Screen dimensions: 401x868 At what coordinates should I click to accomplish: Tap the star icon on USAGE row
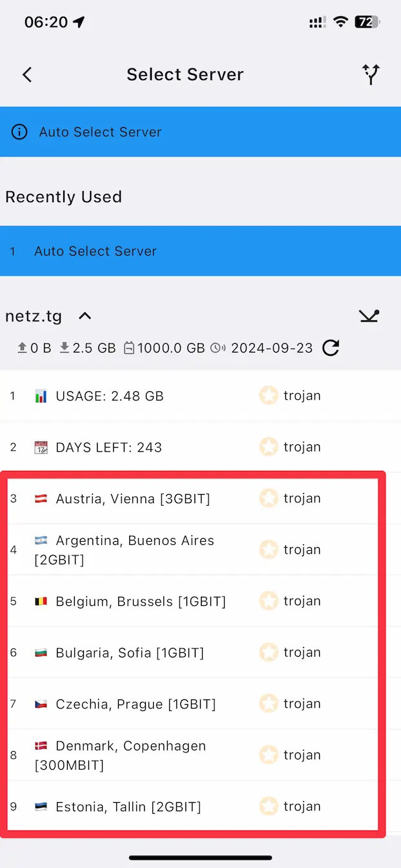click(x=269, y=395)
